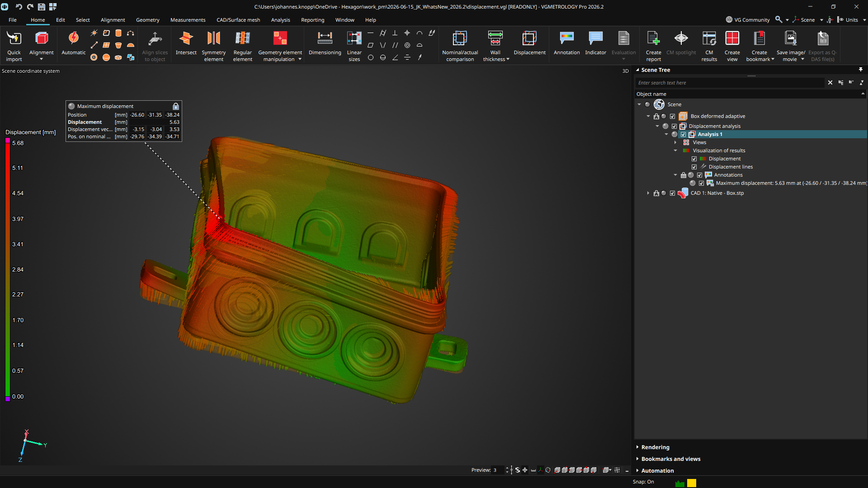Open the Dimensioning tool
Screen dimensions: 868x488
pyautogui.click(x=325, y=44)
